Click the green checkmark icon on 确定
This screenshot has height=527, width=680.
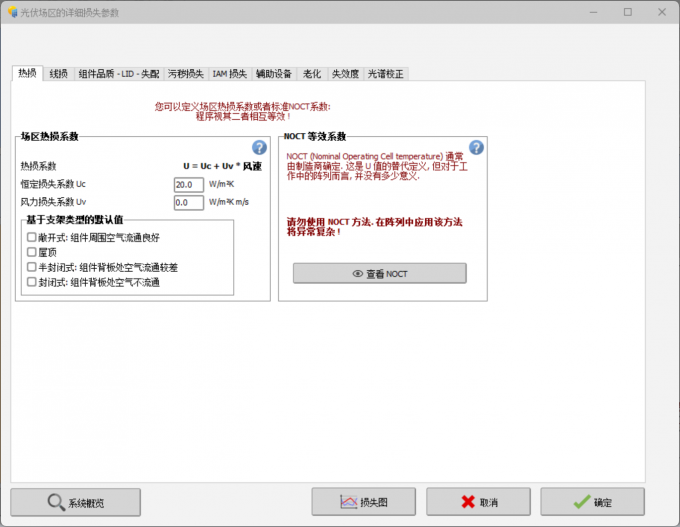pos(582,502)
